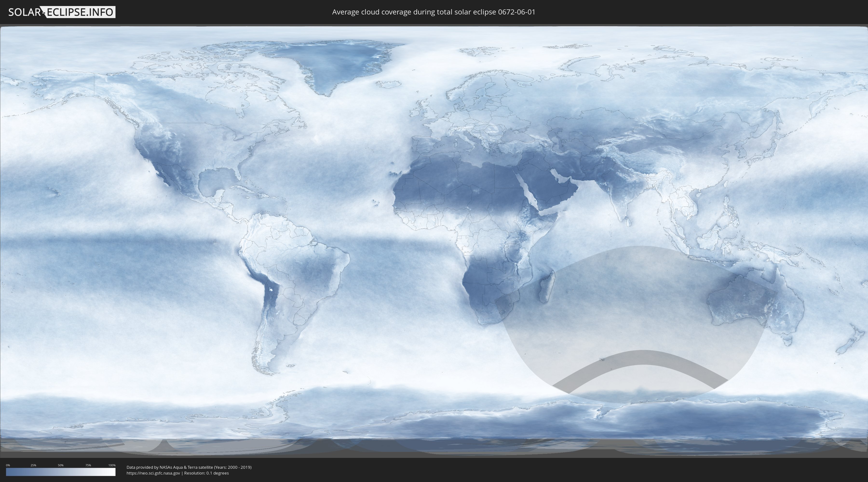Click the cloud coverage color gradient legend
Screen dimensions: 868x482
61,472
